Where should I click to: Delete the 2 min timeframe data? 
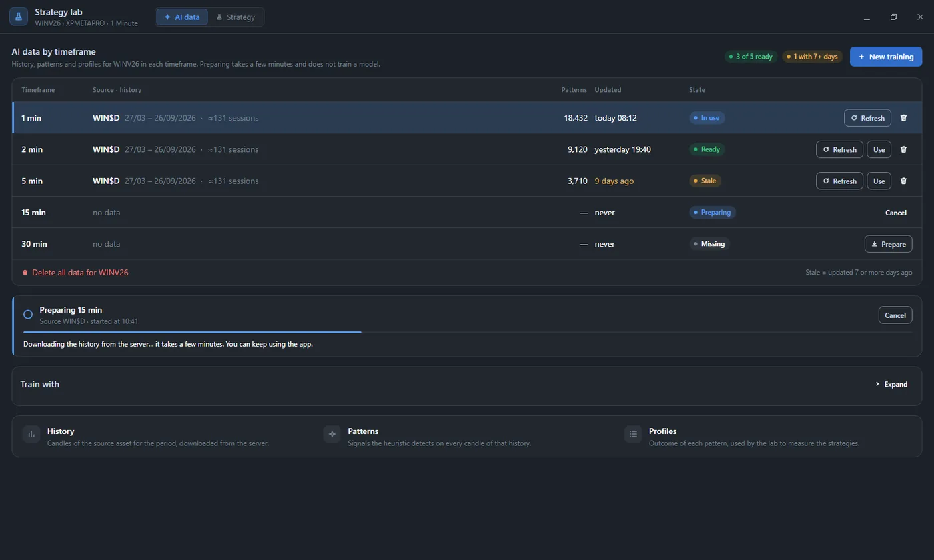[904, 149]
